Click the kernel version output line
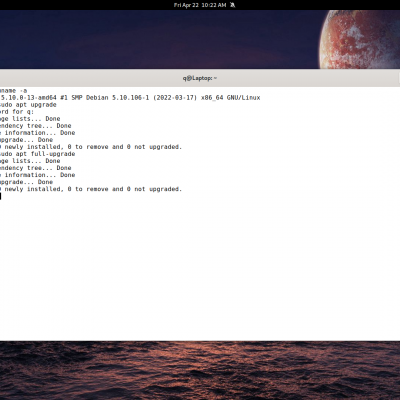Image resolution: width=400 pixels, height=400 pixels. pyautogui.click(x=130, y=98)
